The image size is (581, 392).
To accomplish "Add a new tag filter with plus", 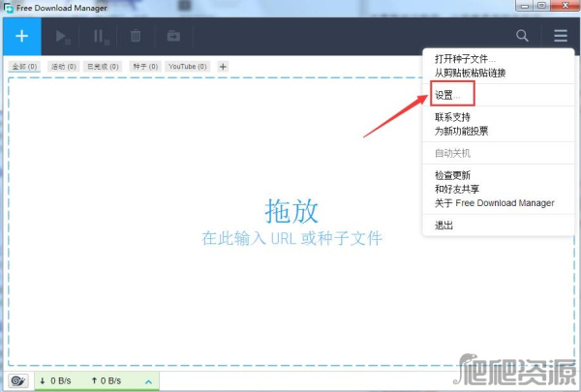I will [x=223, y=67].
